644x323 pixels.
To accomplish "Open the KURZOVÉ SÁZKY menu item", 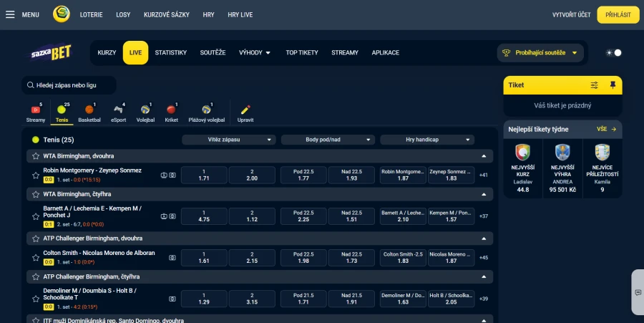I will [x=166, y=15].
